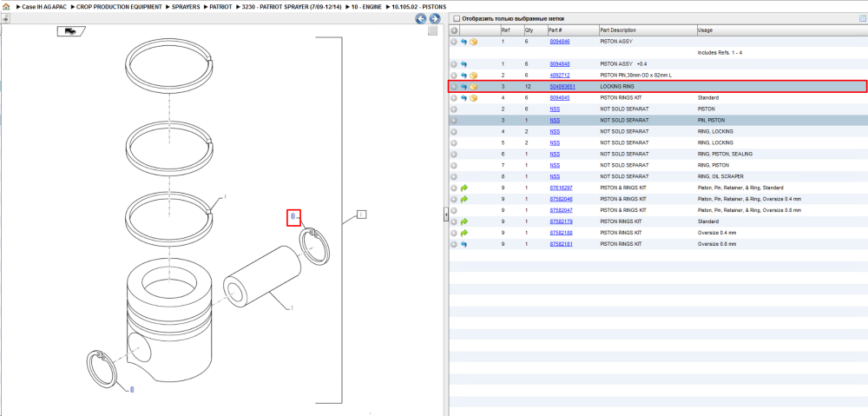Viewport: 868px width, 416px height.
Task: Open part number 504093651 link
Action: [562, 86]
